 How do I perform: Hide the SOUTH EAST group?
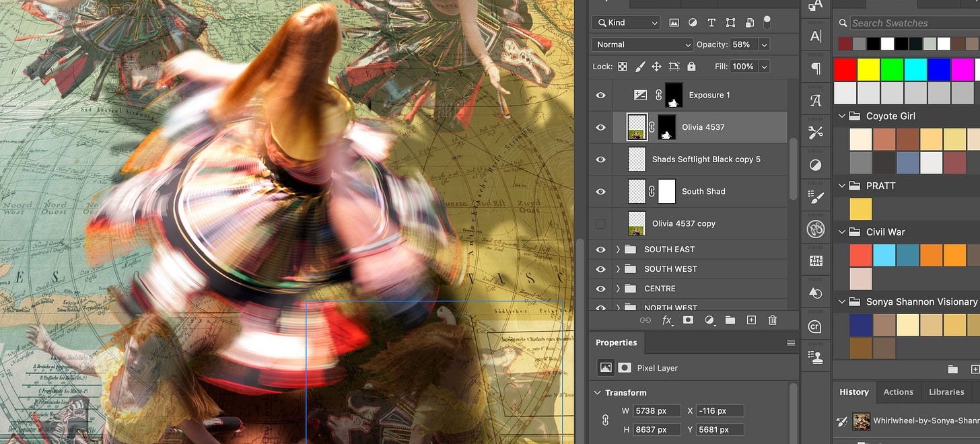point(600,250)
